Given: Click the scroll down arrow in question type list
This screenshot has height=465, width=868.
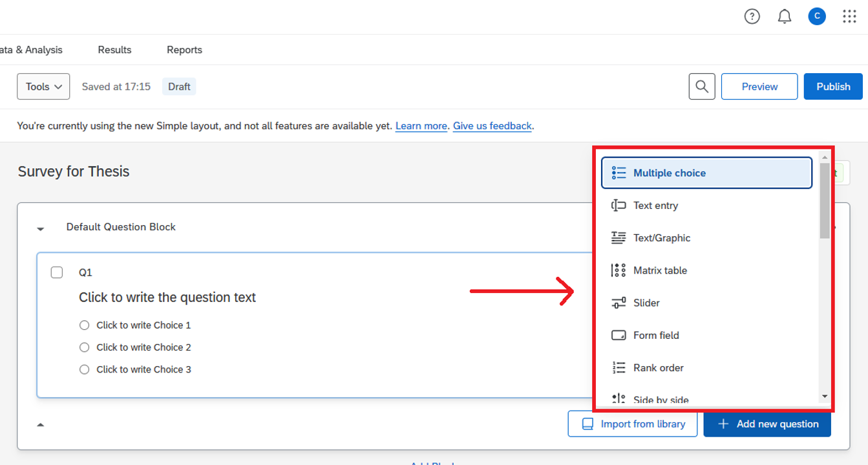Looking at the screenshot, I should click(x=824, y=396).
